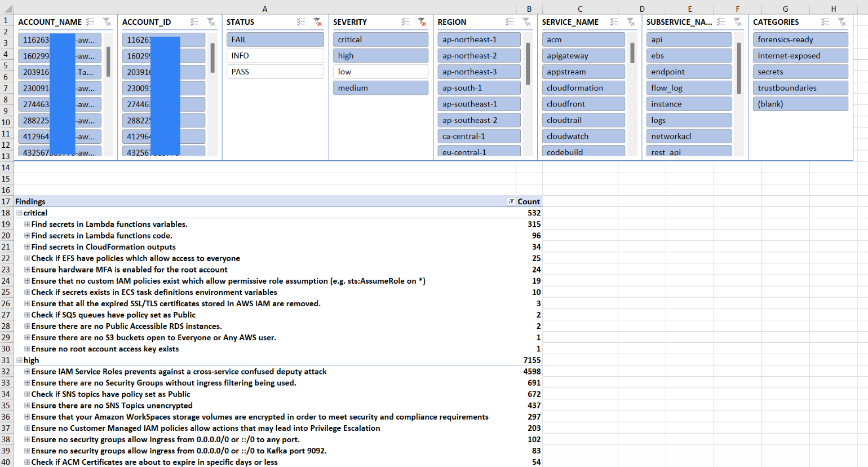Toggle the ap-south-1 filter in REGION slicer
This screenshot has width=868, height=467.
coord(479,87)
